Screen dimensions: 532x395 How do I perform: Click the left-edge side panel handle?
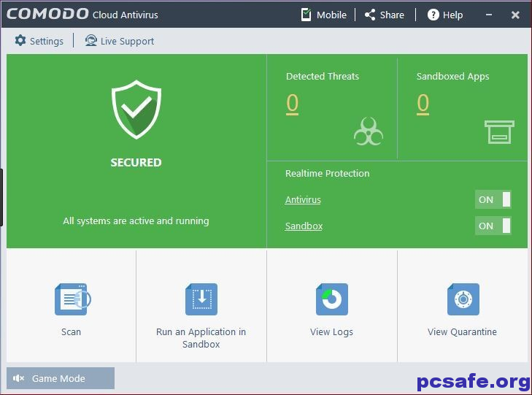pyautogui.click(x=2, y=197)
